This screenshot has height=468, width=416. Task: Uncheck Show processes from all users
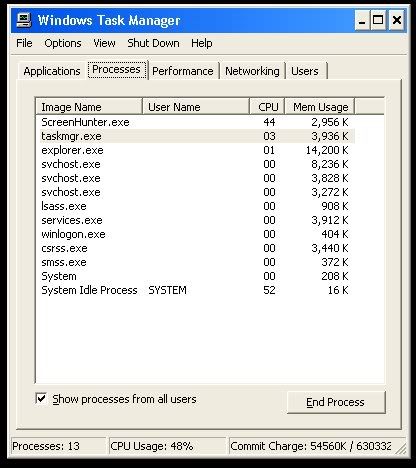[x=41, y=399]
